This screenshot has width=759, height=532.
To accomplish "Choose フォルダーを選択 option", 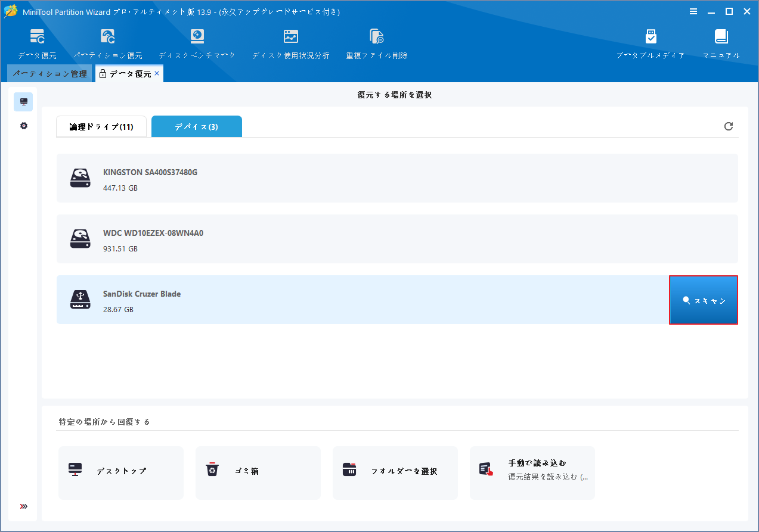I will (395, 473).
